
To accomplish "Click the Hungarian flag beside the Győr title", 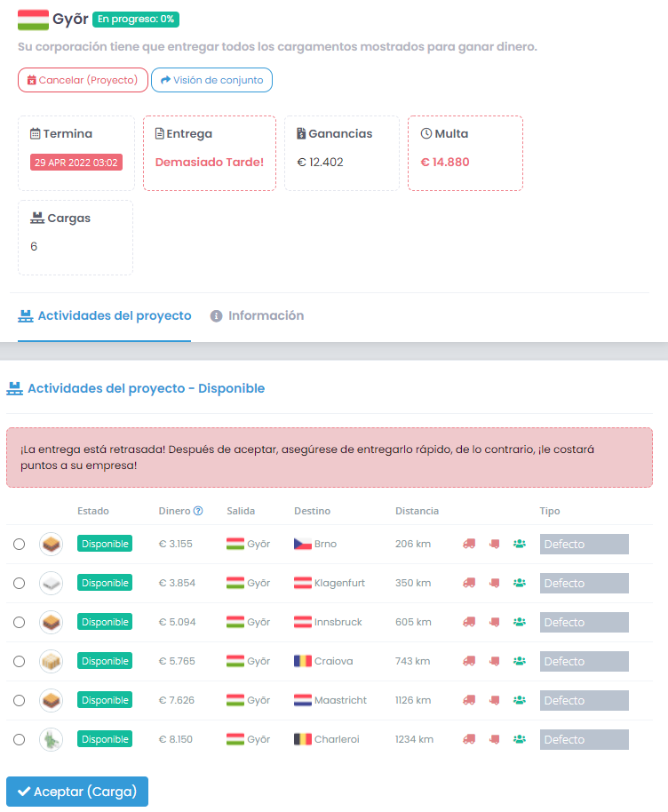I will tap(33, 20).
